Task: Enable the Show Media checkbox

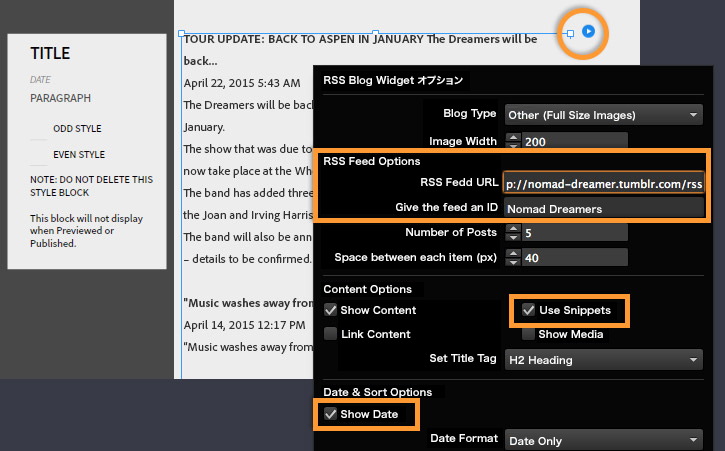Action: click(x=528, y=334)
